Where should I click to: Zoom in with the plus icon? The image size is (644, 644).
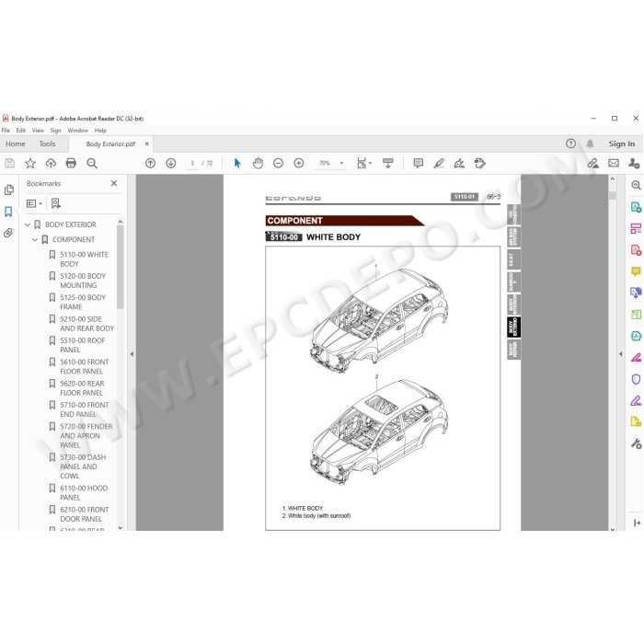(x=299, y=164)
